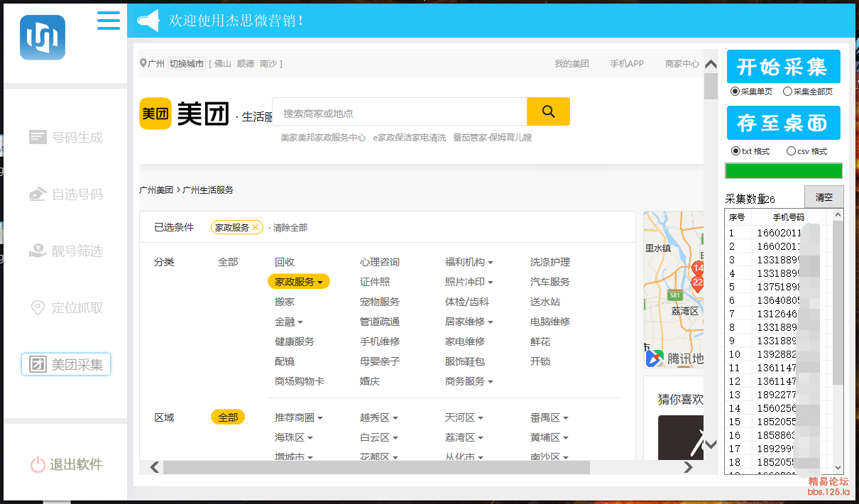This screenshot has height=504, width=859.
Task: Select the 采集全部页 radio option
Action: click(x=787, y=92)
